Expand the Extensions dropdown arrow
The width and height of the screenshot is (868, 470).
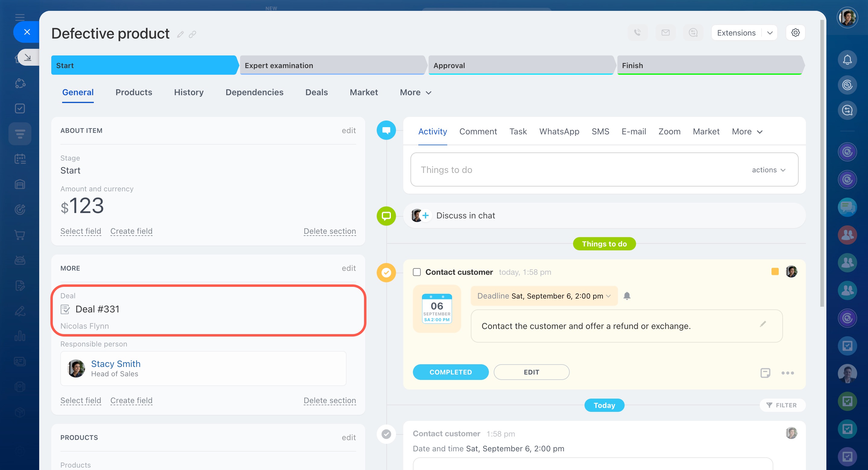pyautogui.click(x=770, y=33)
